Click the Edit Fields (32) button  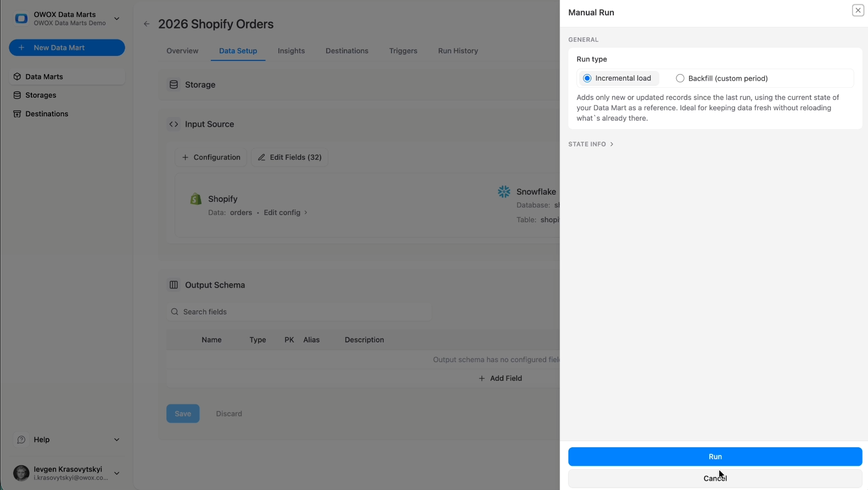289,157
